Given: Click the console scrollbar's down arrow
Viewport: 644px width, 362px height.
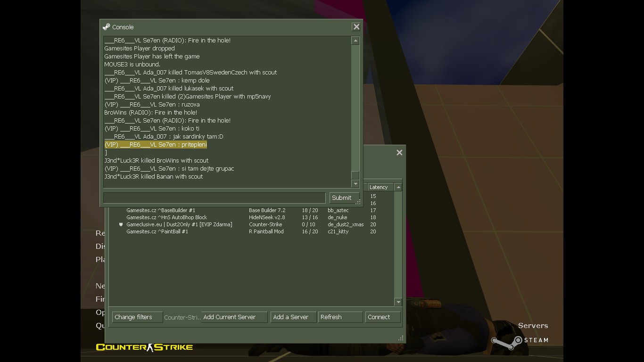Looking at the screenshot, I should click(x=355, y=184).
